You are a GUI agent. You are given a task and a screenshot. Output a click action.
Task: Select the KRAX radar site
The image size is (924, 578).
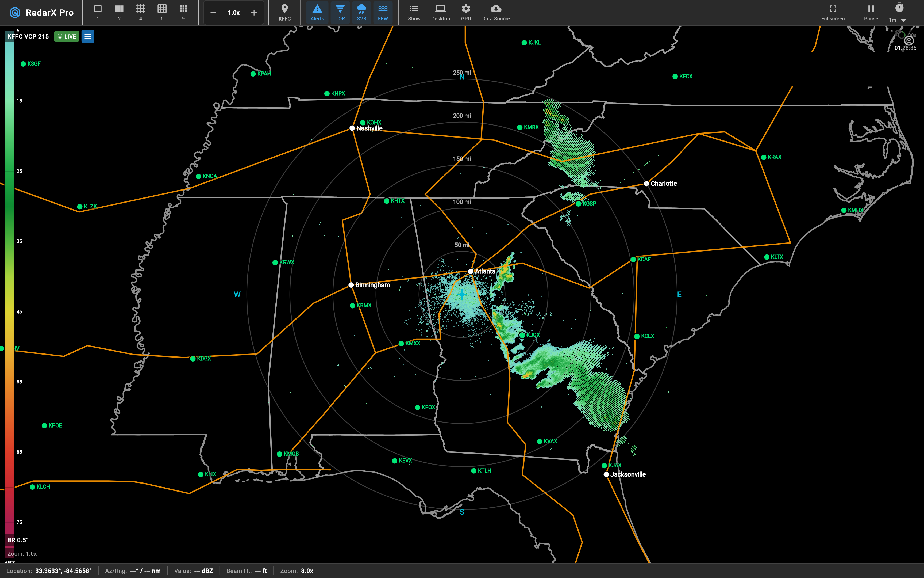[x=764, y=157]
